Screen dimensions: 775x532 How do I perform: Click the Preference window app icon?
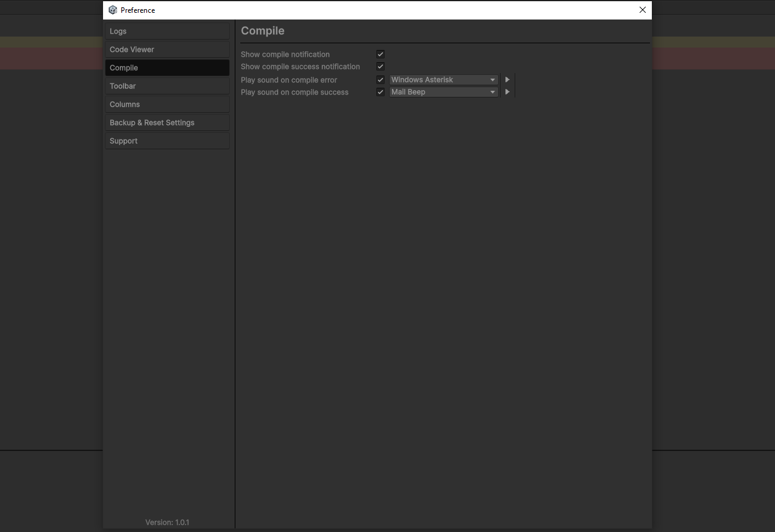pos(113,10)
